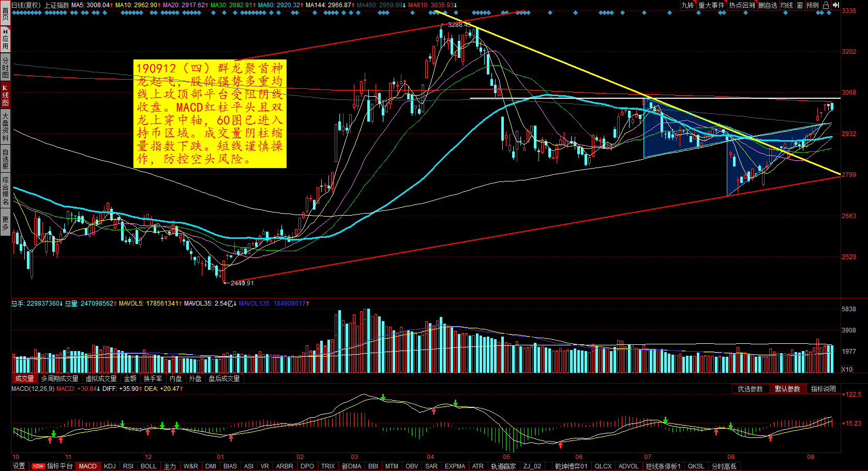The image size is (868, 471).
Task: Select the 虚拟成交量 tab
Action: (x=101, y=378)
